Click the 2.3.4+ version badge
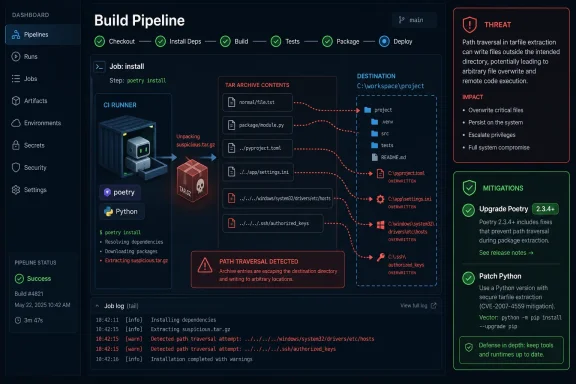The height and width of the screenshot is (384, 576). (x=546, y=209)
